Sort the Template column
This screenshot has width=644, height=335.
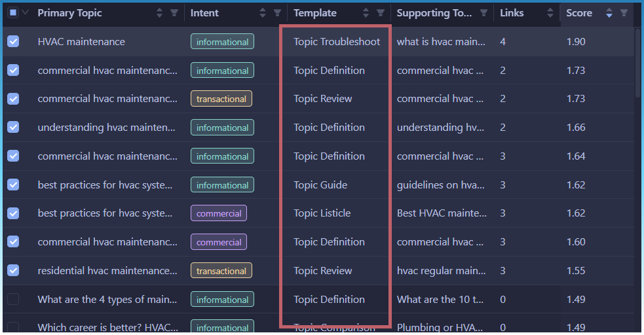366,13
